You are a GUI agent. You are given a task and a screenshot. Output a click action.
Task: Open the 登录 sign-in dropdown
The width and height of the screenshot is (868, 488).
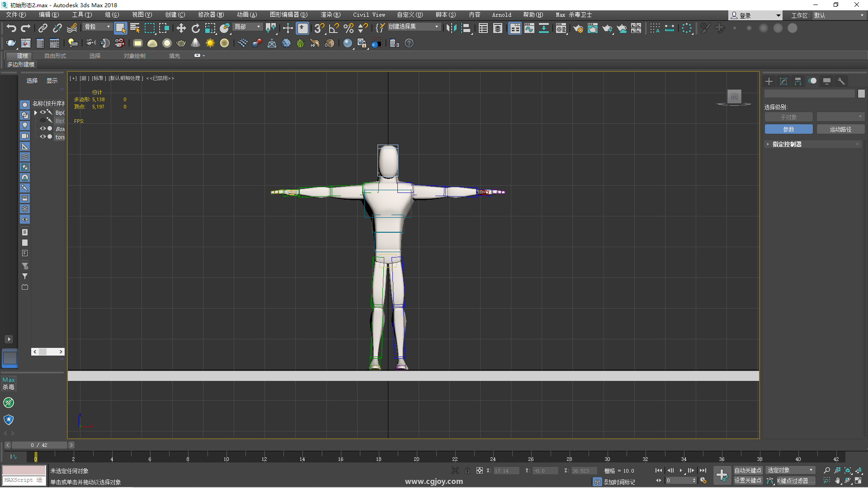(x=755, y=15)
